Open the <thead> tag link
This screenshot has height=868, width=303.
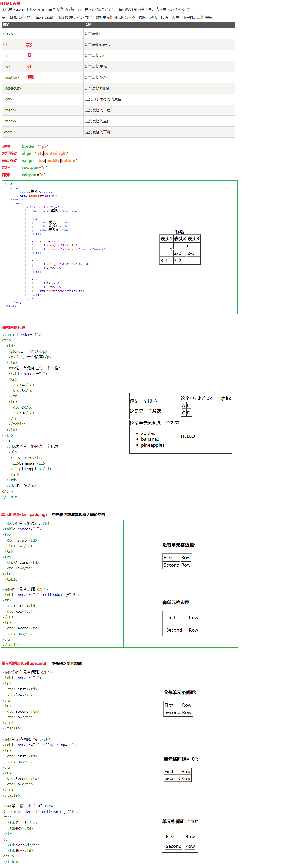click(10, 110)
